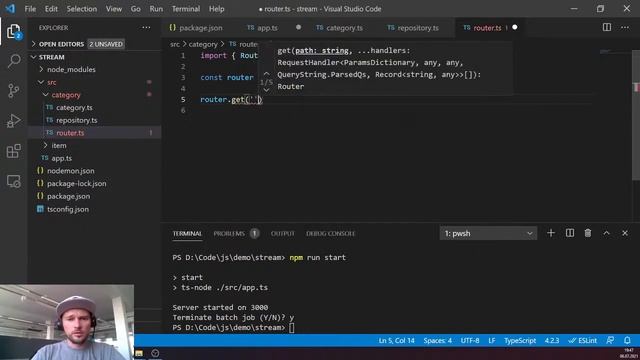Viewport: 640px width, 360px height.
Task: Click the category breadcrumb segment
Action: [x=203, y=44]
